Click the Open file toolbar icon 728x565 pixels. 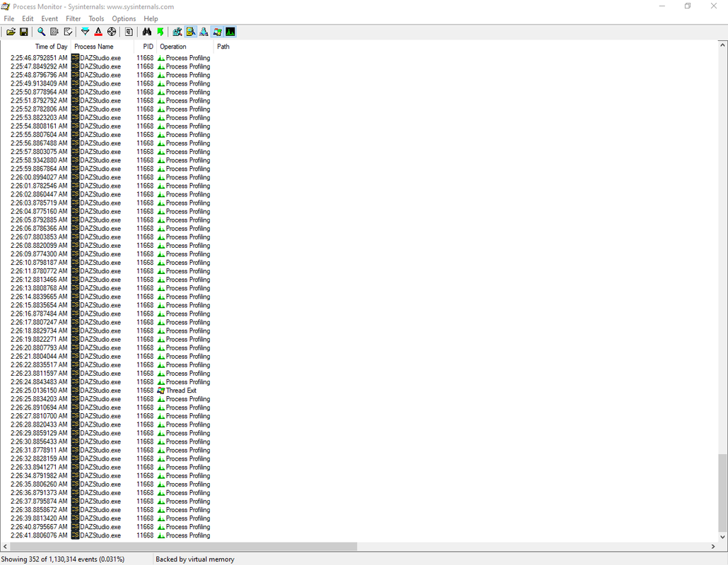(11, 32)
